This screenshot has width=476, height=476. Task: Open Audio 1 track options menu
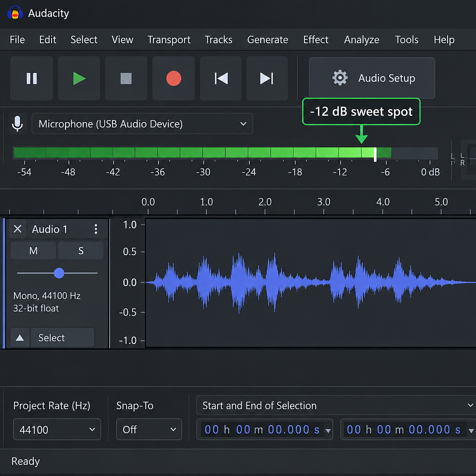coord(96,229)
